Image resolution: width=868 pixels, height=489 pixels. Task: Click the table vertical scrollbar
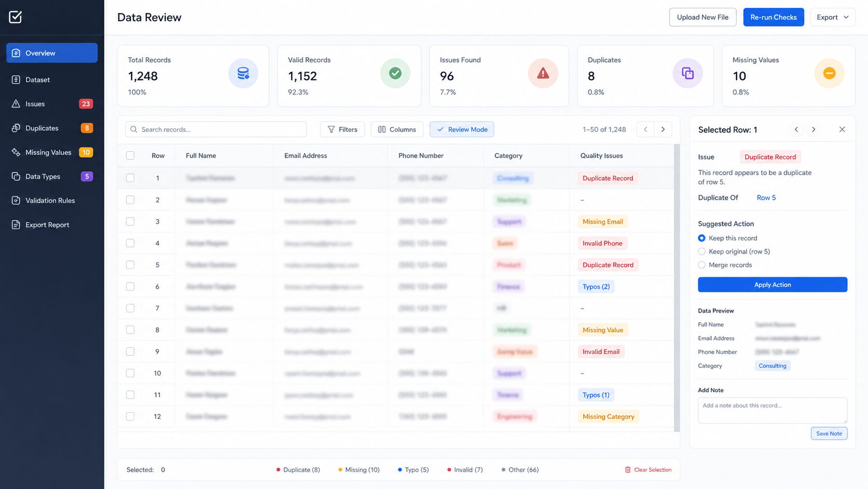[676, 288]
